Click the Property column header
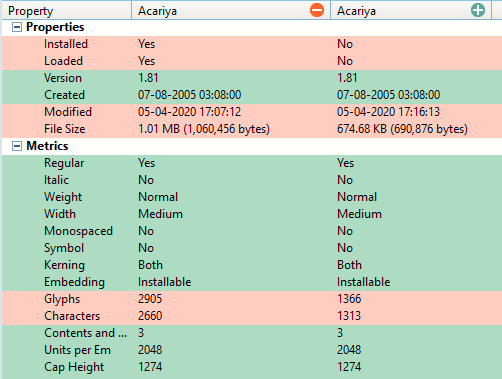The height and width of the screenshot is (379, 502). tap(67, 11)
